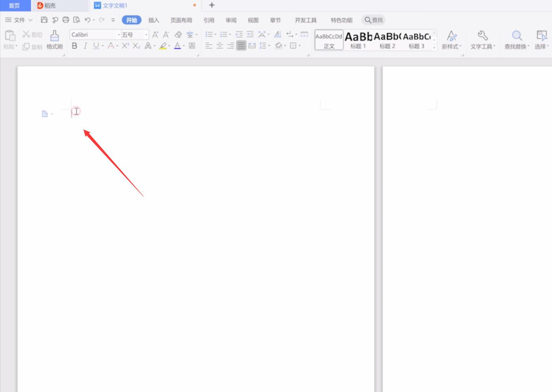Toggle Bold formatting
The image size is (552, 392).
[x=74, y=46]
